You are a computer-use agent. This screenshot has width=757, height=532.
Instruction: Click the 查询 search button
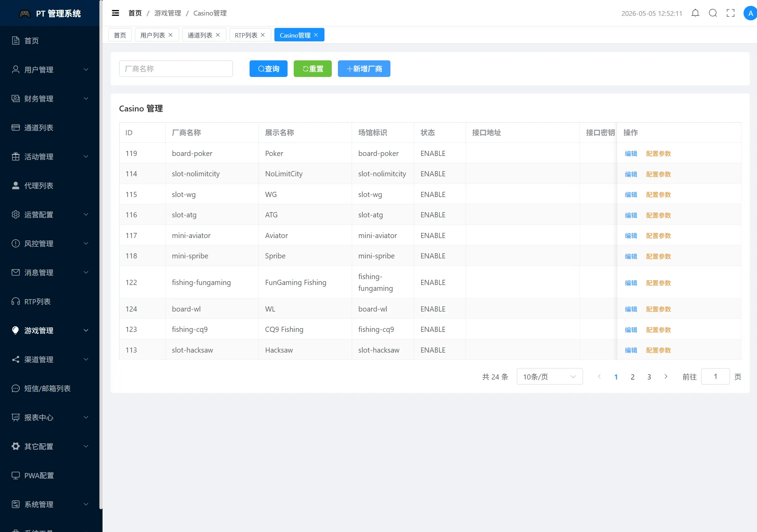pos(268,69)
